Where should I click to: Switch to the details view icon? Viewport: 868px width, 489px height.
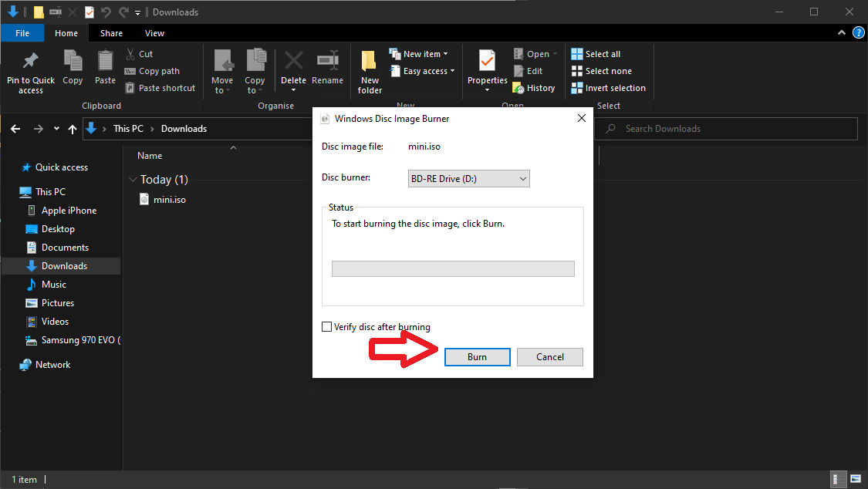point(839,479)
